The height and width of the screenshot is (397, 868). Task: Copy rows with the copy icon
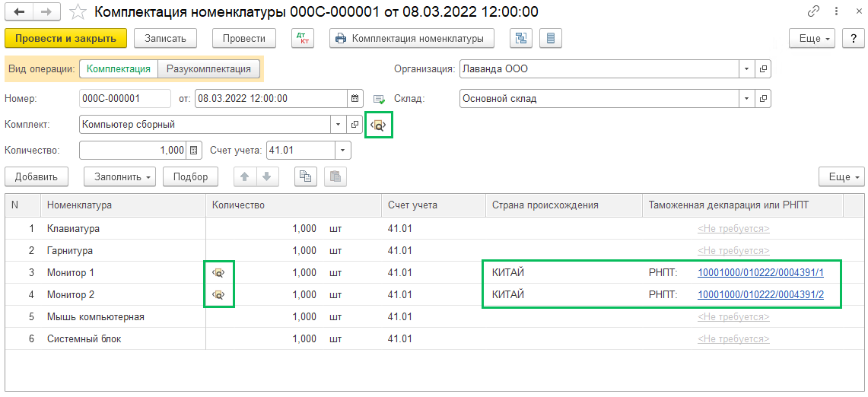[x=306, y=176]
